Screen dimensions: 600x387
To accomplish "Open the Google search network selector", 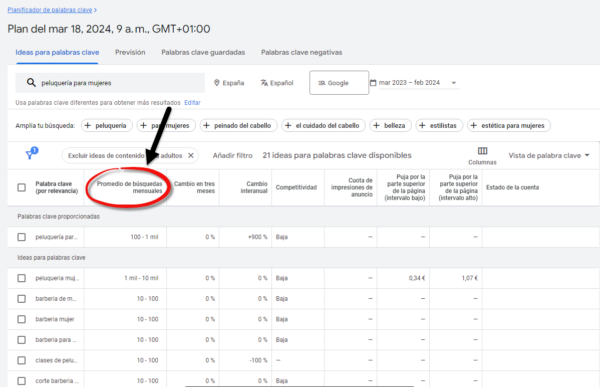I will [x=339, y=83].
